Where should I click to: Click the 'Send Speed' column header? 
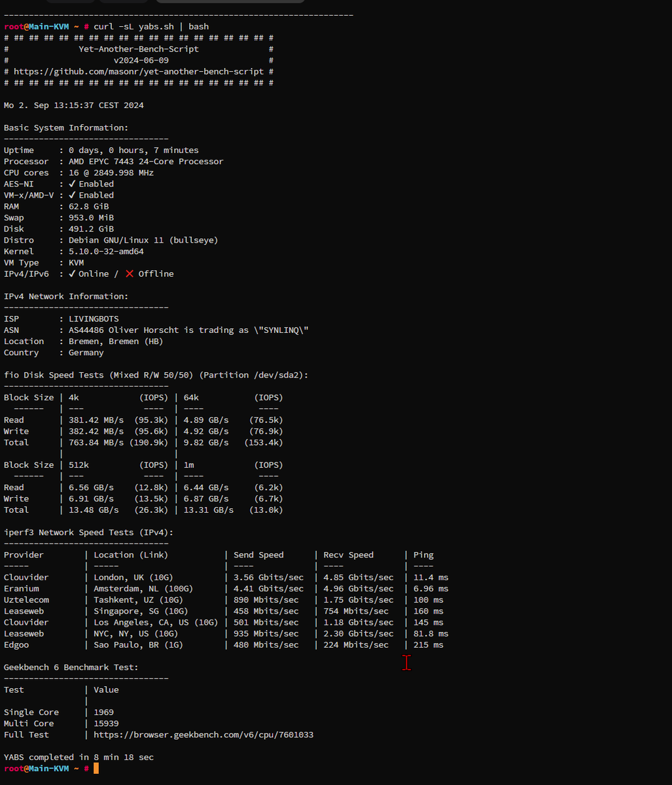pyautogui.click(x=258, y=555)
